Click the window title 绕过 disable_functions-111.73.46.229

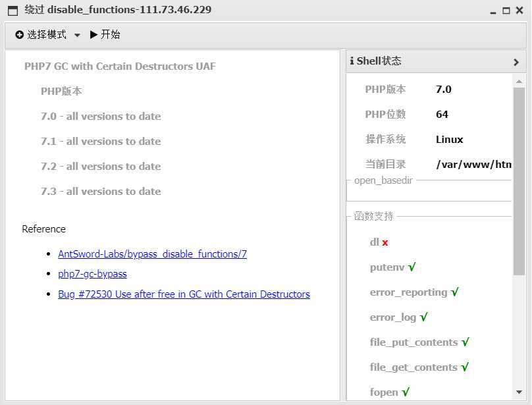click(118, 9)
